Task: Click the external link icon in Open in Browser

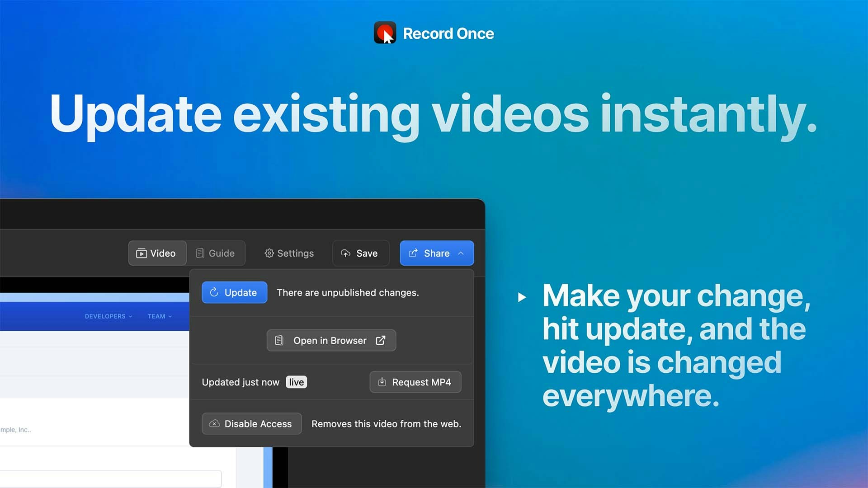Action: point(381,340)
